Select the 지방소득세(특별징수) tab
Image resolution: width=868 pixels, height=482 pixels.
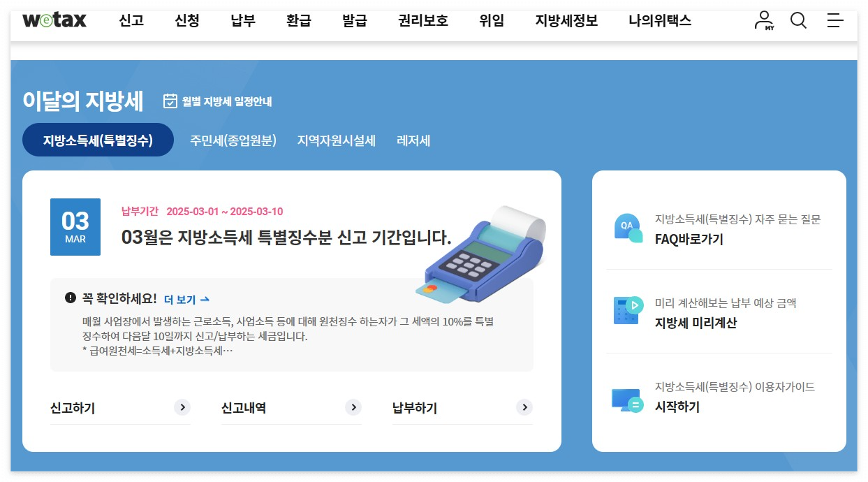tap(98, 140)
